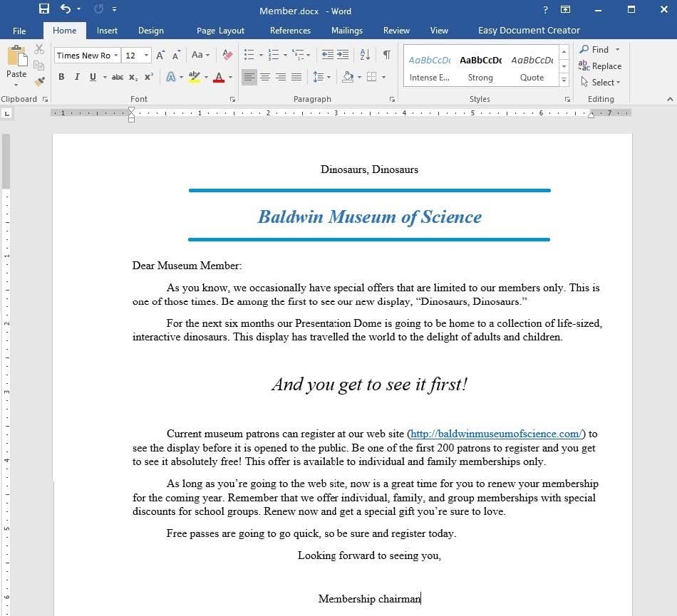The height and width of the screenshot is (616, 677).
Task: Toggle show/hide paragraph marks
Action: point(386,55)
